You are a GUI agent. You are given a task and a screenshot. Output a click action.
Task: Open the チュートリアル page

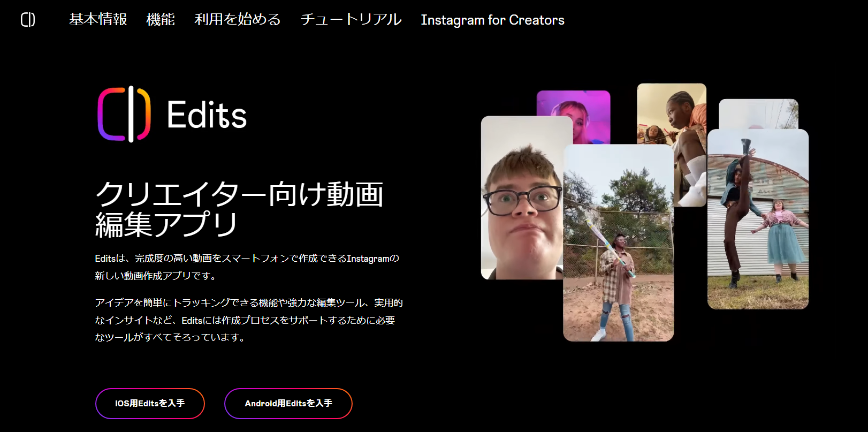pos(351,20)
